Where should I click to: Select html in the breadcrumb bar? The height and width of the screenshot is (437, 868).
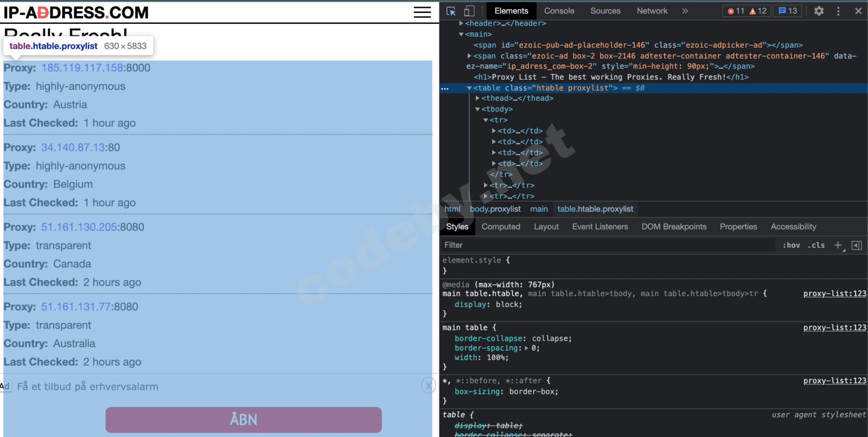(452, 209)
